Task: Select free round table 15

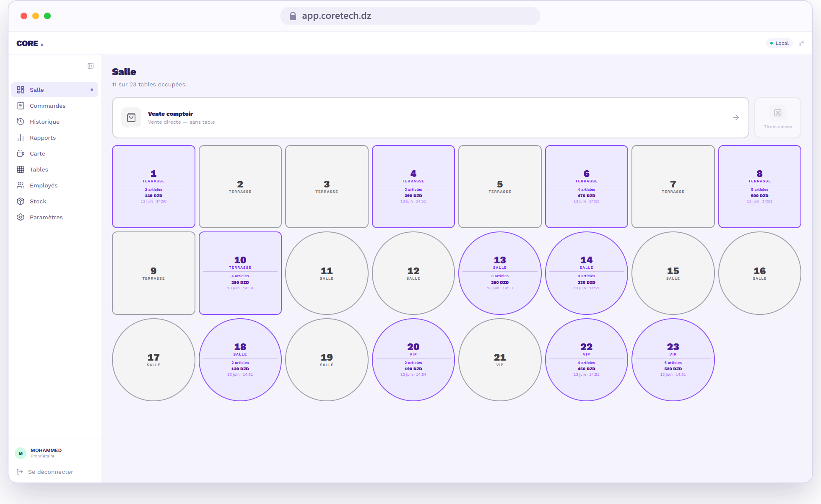Action: pyautogui.click(x=673, y=273)
